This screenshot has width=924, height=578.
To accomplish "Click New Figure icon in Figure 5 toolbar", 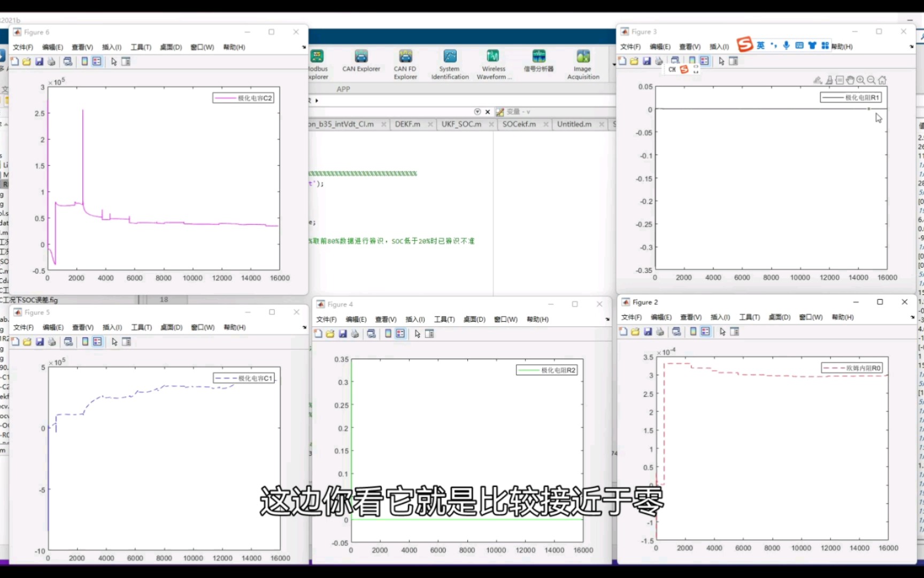I will pyautogui.click(x=16, y=341).
